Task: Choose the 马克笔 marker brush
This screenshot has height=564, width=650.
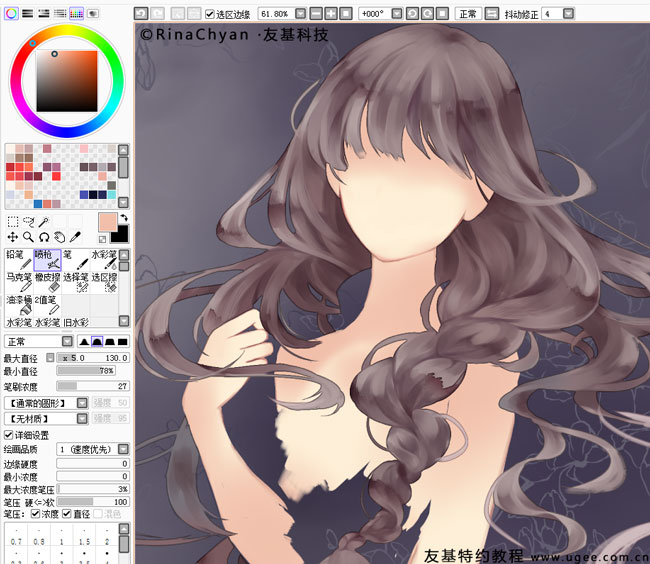Action: coord(19,283)
